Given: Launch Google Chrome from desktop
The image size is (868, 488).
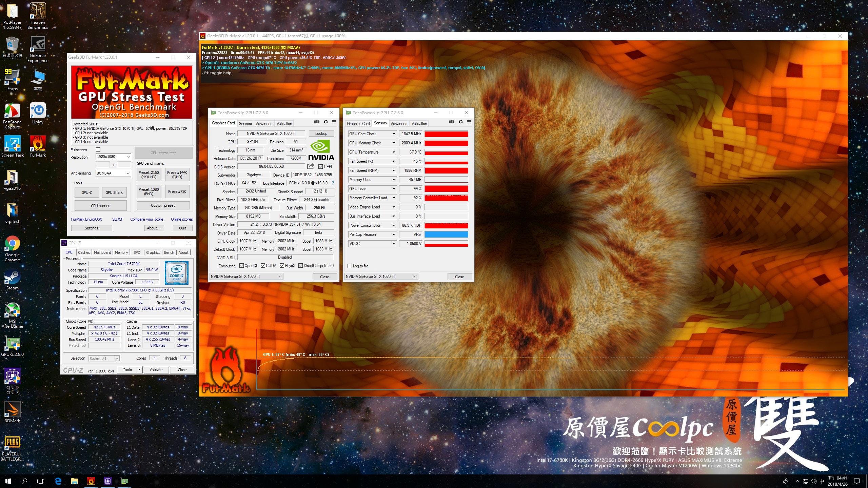Looking at the screenshot, I should [x=13, y=249].
